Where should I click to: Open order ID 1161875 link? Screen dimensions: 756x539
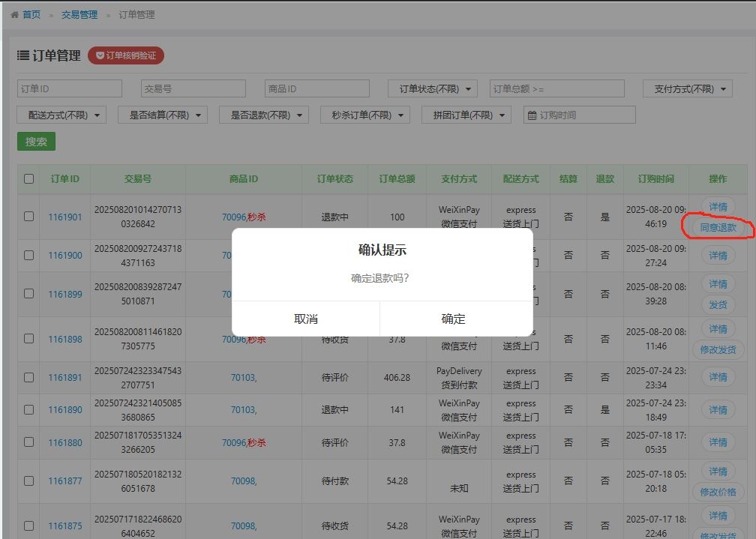[x=65, y=526]
